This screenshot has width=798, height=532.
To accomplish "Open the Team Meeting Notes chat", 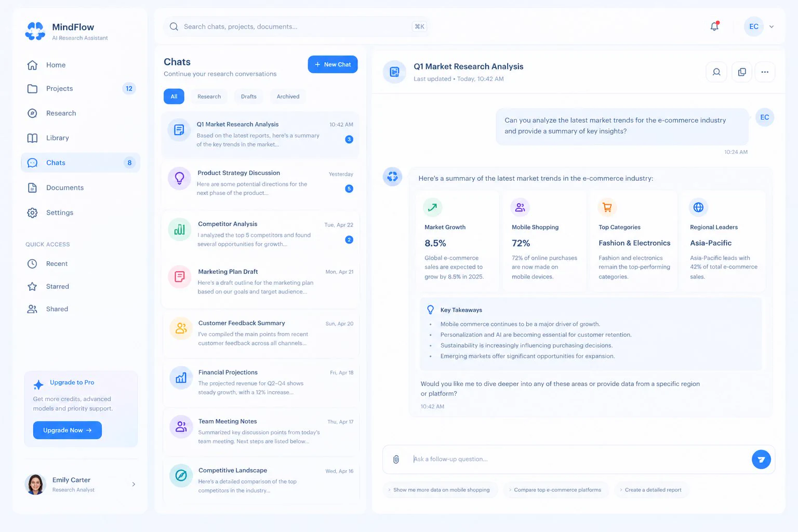I will tap(260, 431).
